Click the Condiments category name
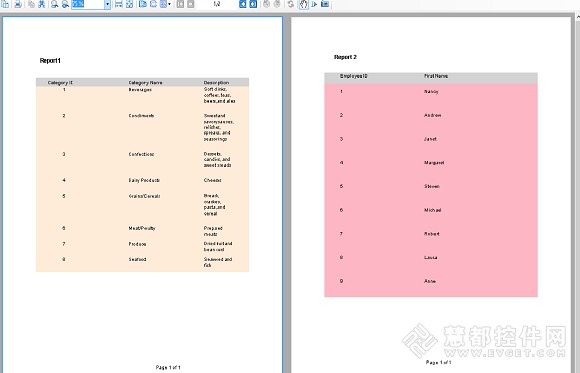The width and height of the screenshot is (580, 373). pyautogui.click(x=141, y=116)
